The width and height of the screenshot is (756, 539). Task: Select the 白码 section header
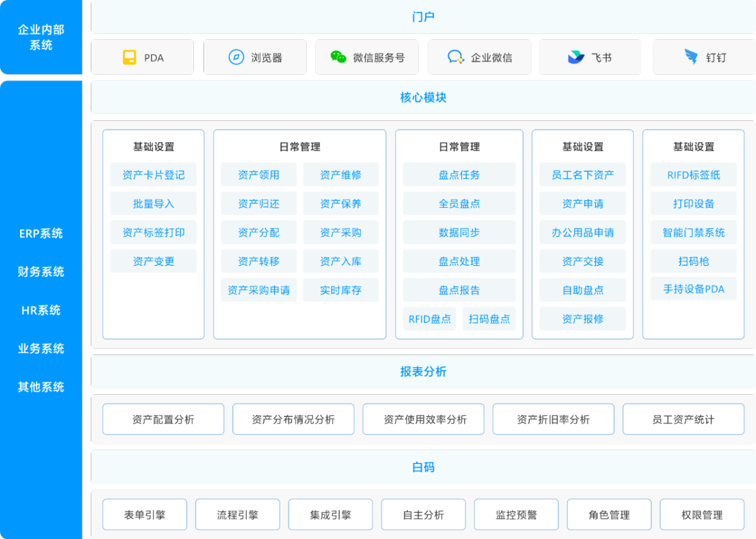pos(423,467)
